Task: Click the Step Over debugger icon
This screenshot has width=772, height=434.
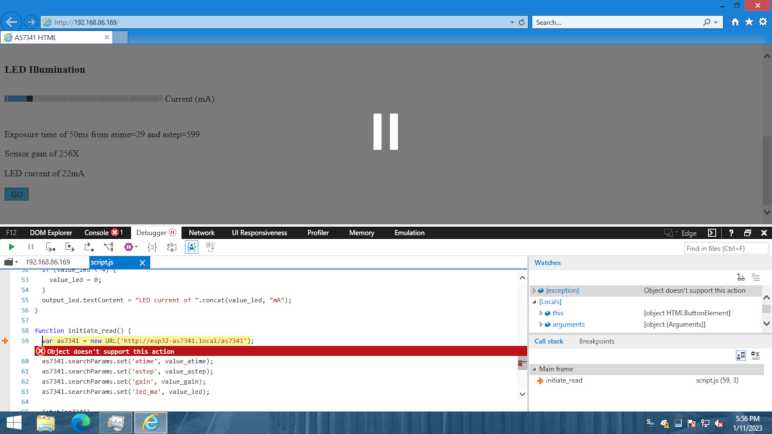Action: coord(69,247)
